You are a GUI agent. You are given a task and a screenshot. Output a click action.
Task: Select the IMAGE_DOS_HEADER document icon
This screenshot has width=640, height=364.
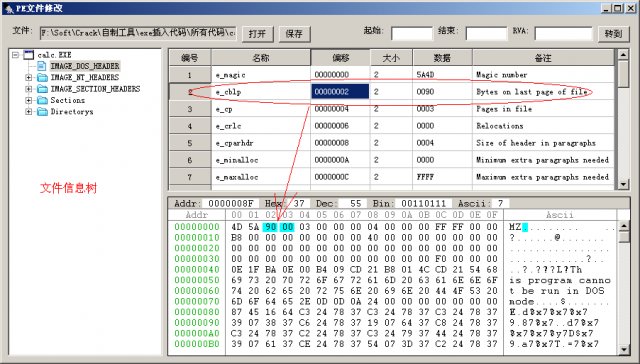click(42, 66)
